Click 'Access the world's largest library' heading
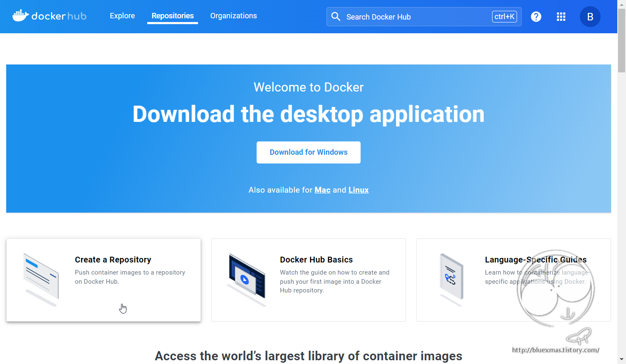Image resolution: width=626 pixels, height=364 pixels. 309,356
